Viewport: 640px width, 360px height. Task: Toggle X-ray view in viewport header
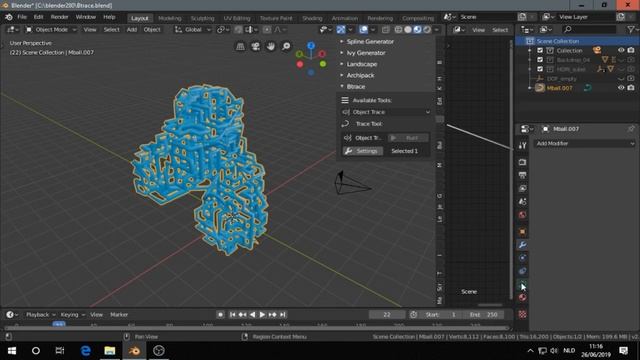click(x=386, y=29)
